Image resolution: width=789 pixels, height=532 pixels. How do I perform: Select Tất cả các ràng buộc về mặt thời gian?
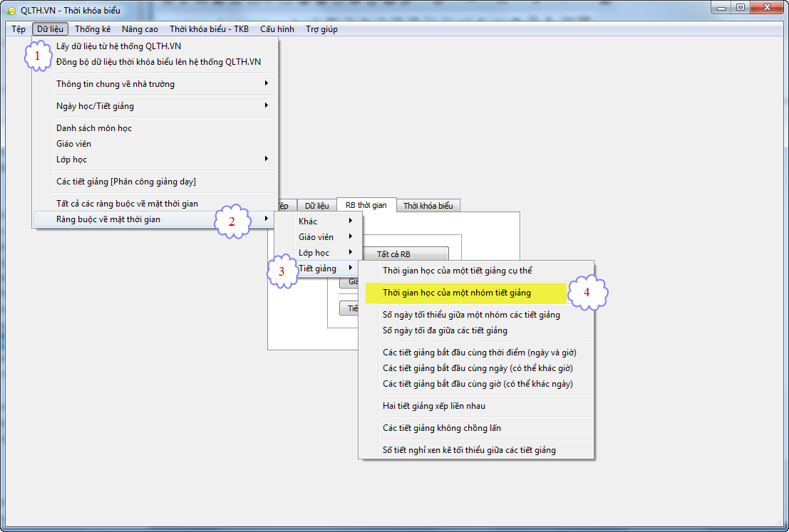point(127,204)
